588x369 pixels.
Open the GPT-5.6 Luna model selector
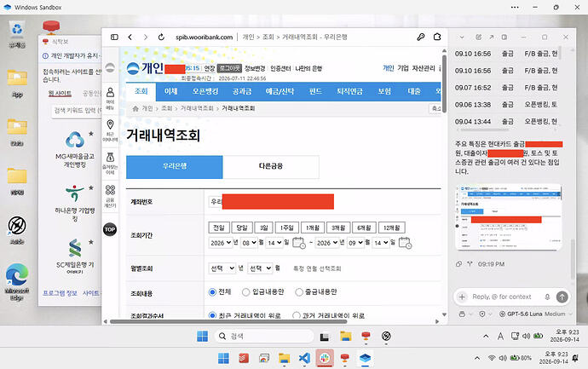(536, 314)
